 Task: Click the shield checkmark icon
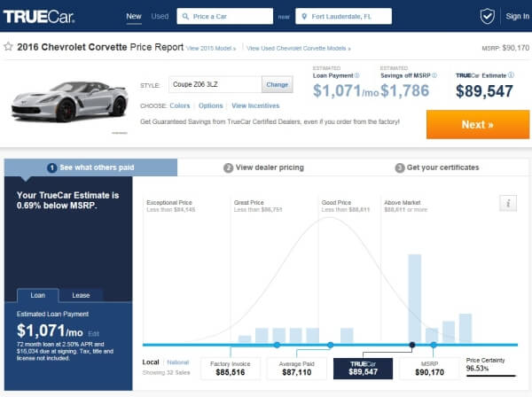(x=487, y=16)
